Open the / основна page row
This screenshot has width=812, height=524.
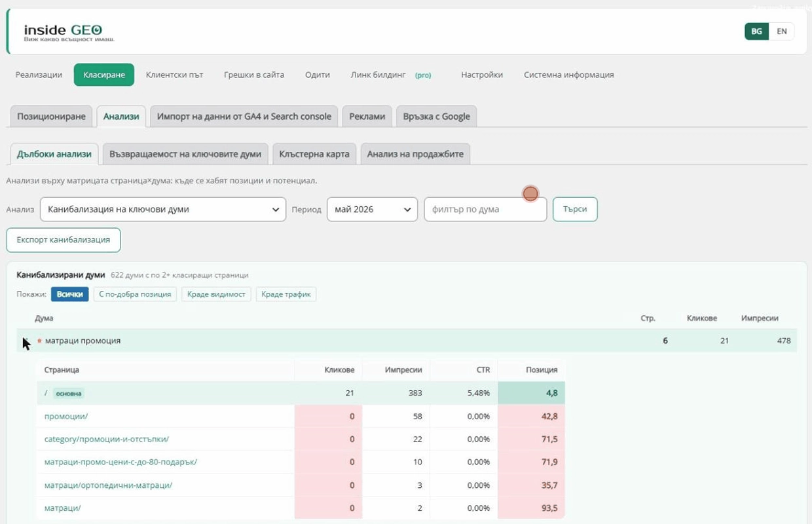point(301,393)
